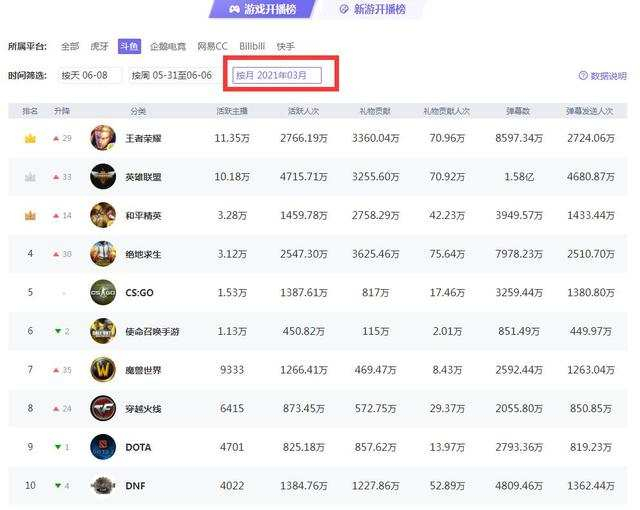Select the 斗鱼 platform filter

click(x=129, y=46)
